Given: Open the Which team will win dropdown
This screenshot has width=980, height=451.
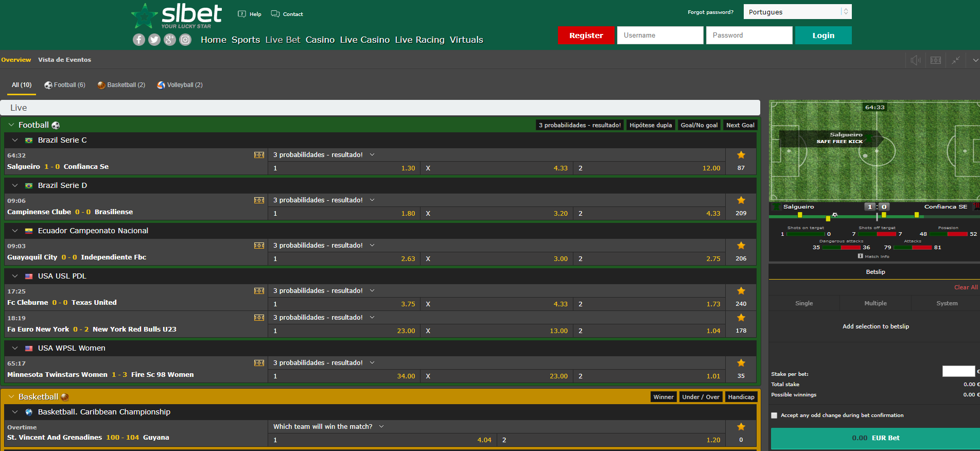Looking at the screenshot, I should [x=381, y=427].
